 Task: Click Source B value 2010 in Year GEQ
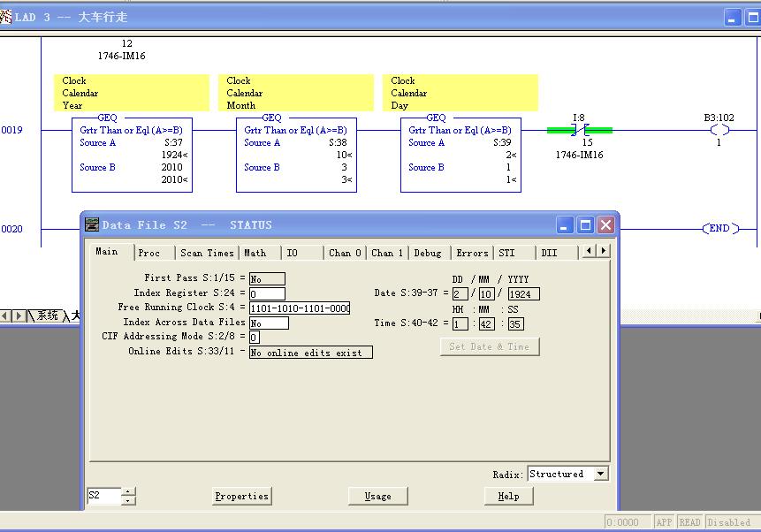tap(171, 167)
